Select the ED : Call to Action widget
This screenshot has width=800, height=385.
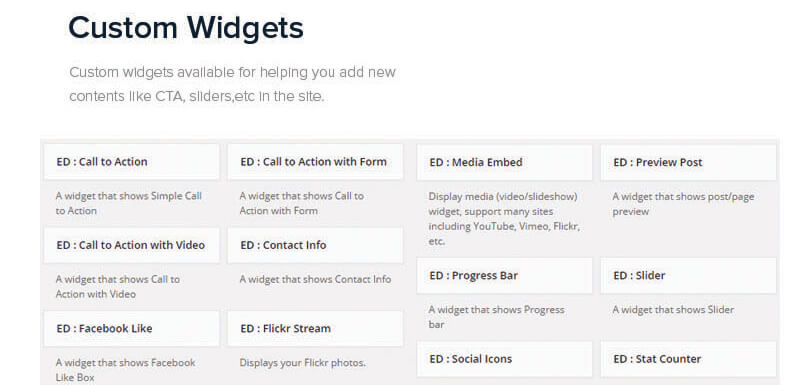click(x=132, y=162)
